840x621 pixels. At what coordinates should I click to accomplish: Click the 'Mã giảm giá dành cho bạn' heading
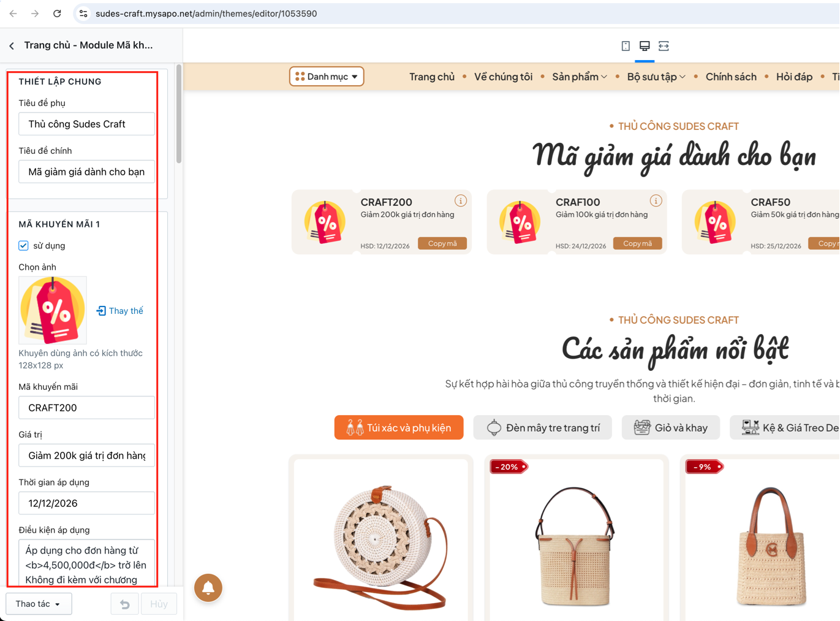[x=675, y=156]
